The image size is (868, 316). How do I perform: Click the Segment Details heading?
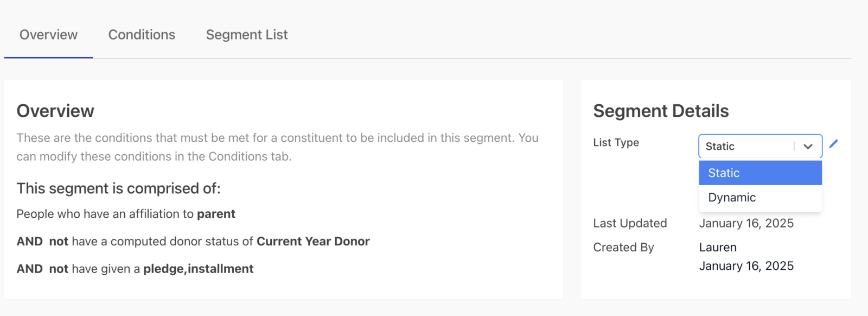click(x=661, y=111)
